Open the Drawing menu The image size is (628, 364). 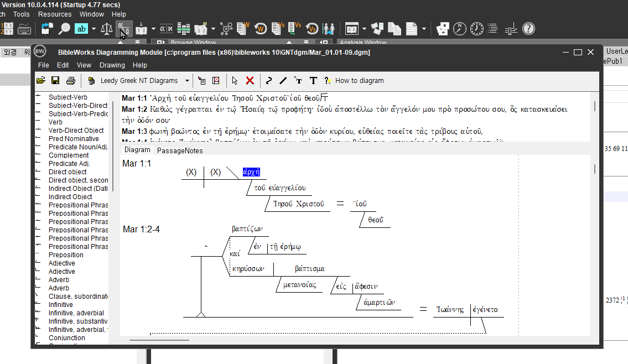pos(112,65)
